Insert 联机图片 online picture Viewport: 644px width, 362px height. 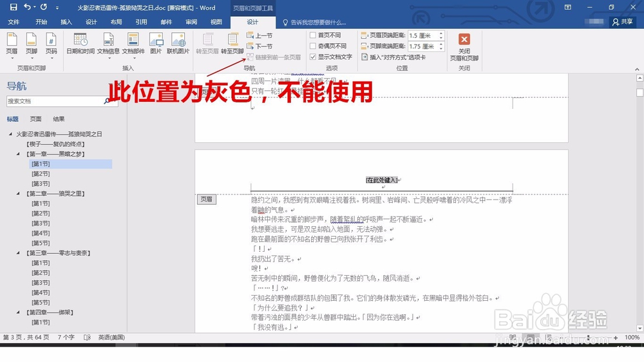(178, 44)
